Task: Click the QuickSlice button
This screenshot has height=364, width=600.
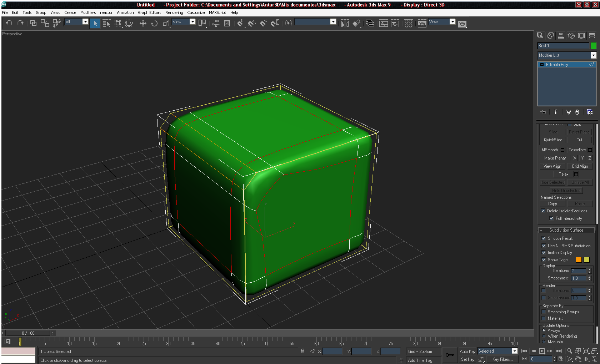Action: click(x=553, y=140)
